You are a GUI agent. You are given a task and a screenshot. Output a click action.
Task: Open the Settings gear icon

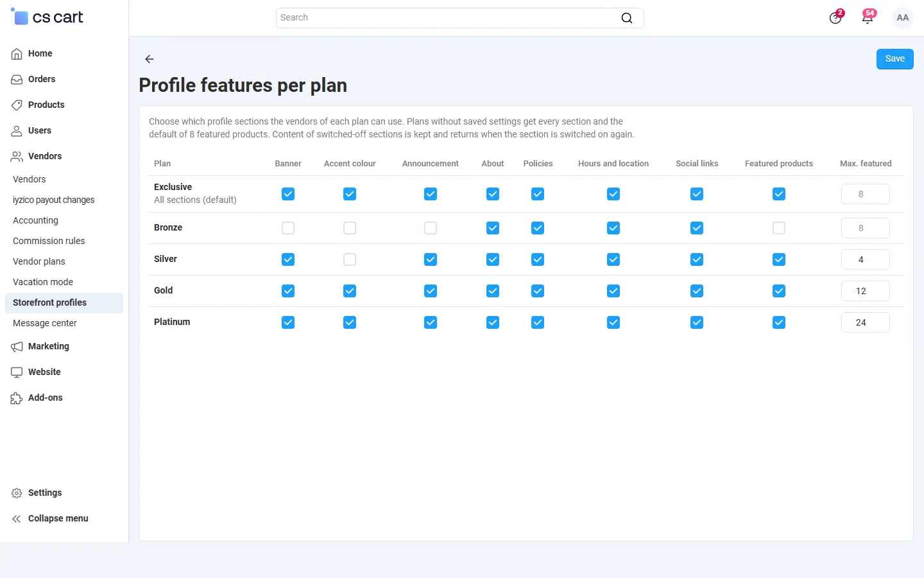(x=17, y=493)
